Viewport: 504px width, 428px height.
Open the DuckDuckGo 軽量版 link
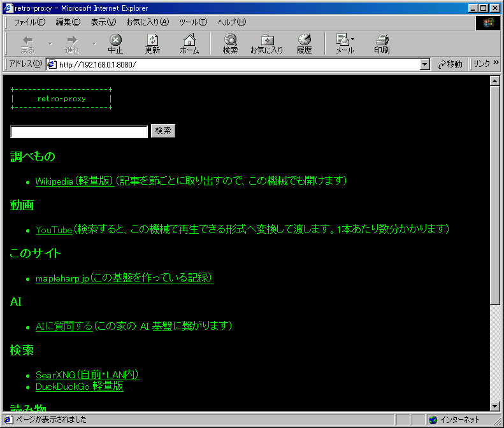point(80,386)
